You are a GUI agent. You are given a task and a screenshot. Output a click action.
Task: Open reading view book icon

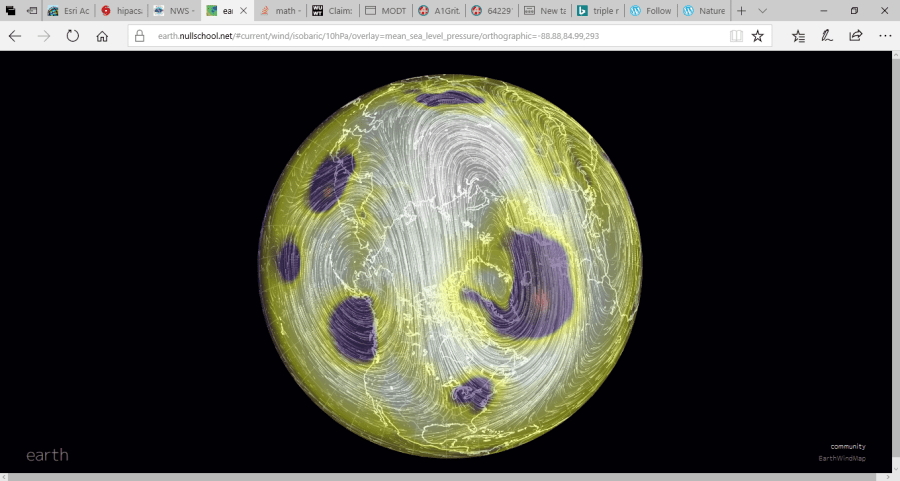736,36
